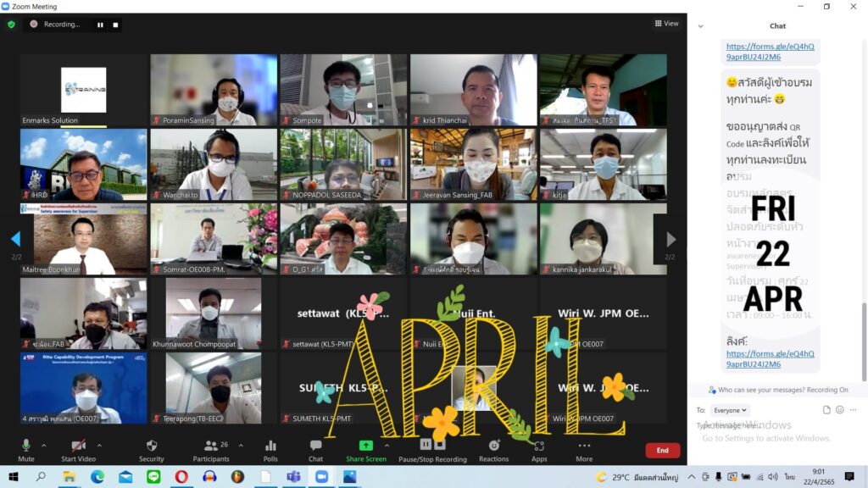Image resolution: width=868 pixels, height=488 pixels.
Task: Open the forms.gle link in the topmost chat bubble
Action: click(x=770, y=52)
